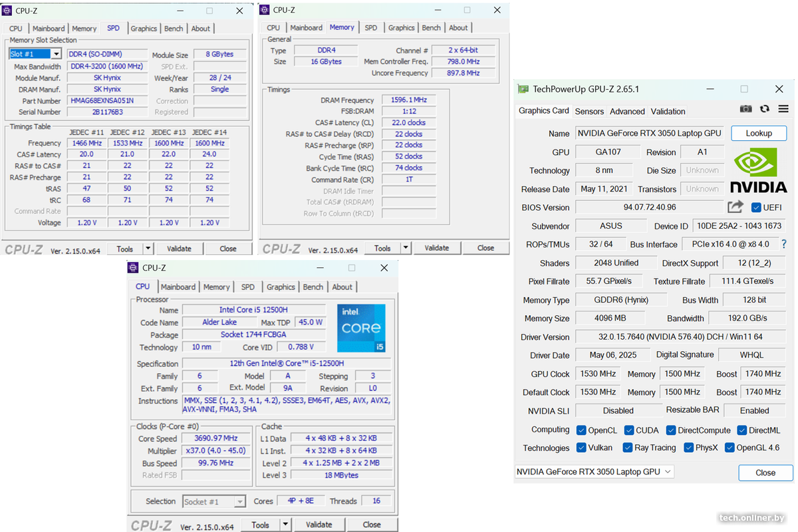Click Bandwidth value 192.0 GB/s

[747, 318]
